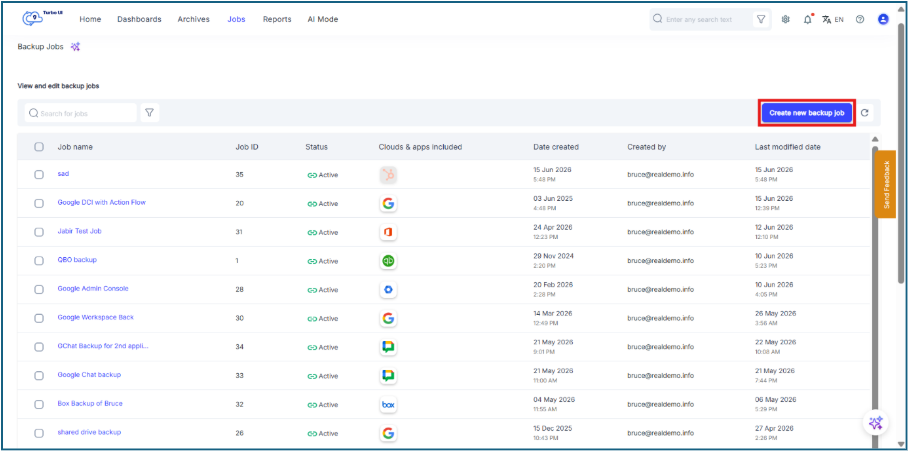Switch to the Reports menu item
909x453 pixels.
pyautogui.click(x=277, y=19)
